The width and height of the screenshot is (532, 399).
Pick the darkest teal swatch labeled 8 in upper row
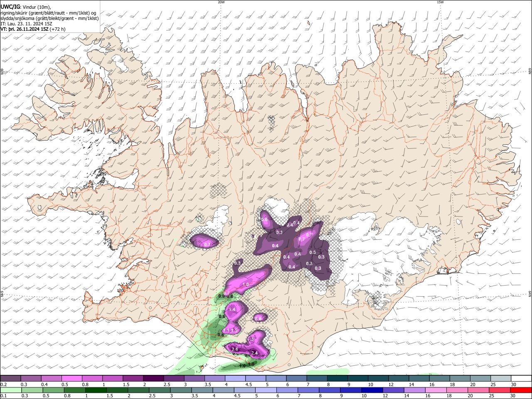pos(338,378)
